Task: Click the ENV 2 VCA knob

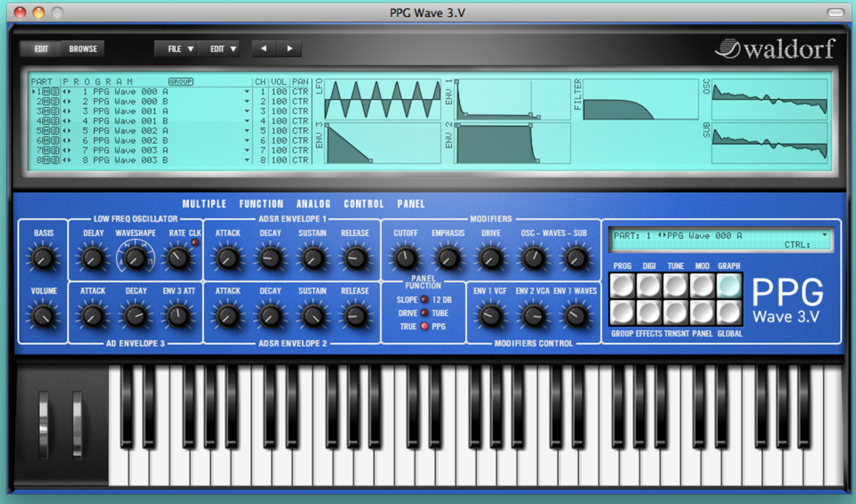Action: 533,315
